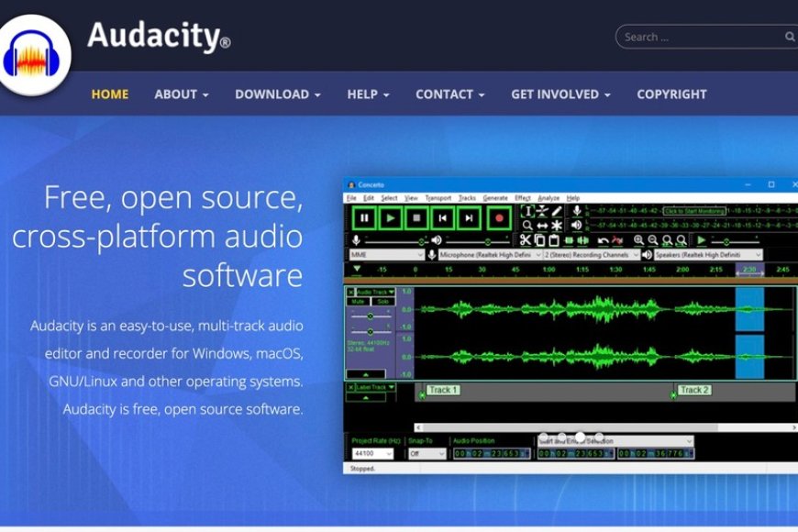Open File menu in Concerto window
This screenshot has height=532, width=798.
(351, 198)
